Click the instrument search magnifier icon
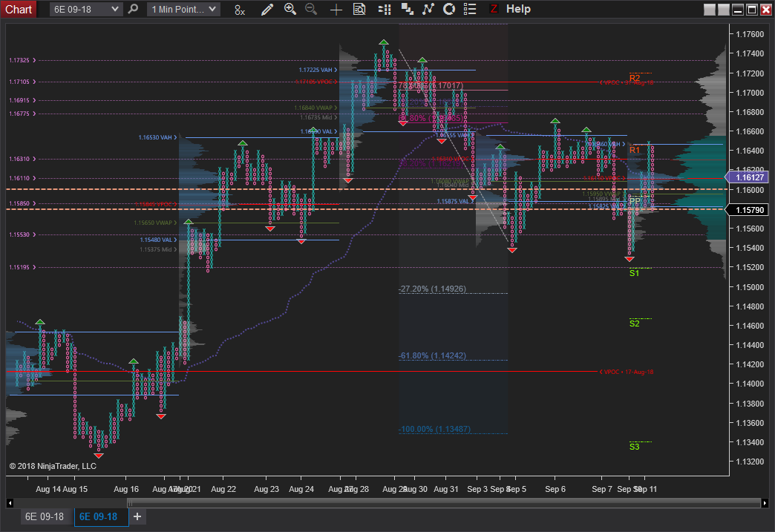Screen dimensions: 775x532 click(x=133, y=9)
